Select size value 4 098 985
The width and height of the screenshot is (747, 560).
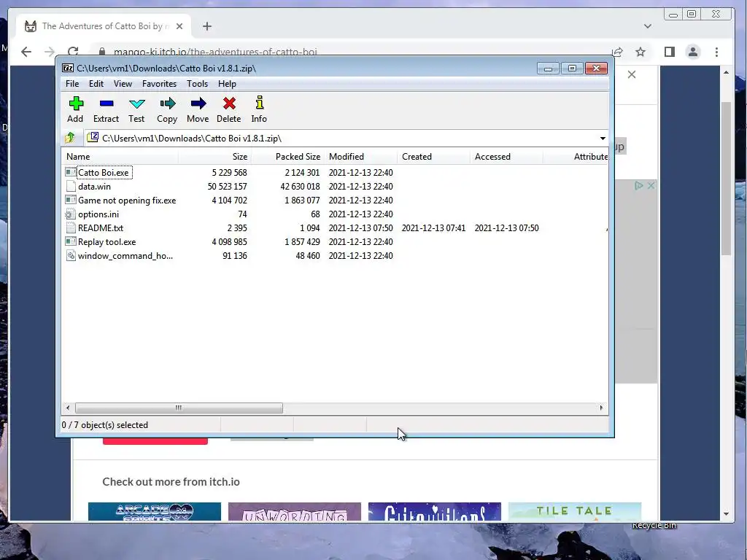pos(230,242)
